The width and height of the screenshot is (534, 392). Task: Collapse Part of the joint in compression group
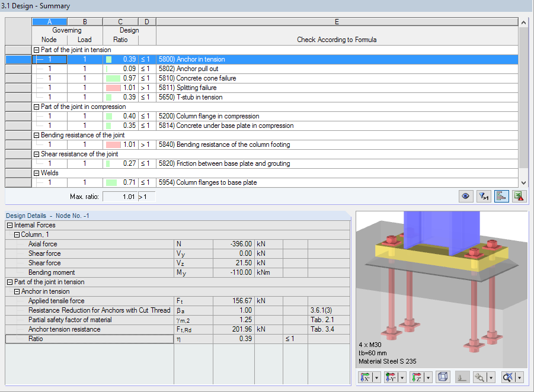coord(37,107)
